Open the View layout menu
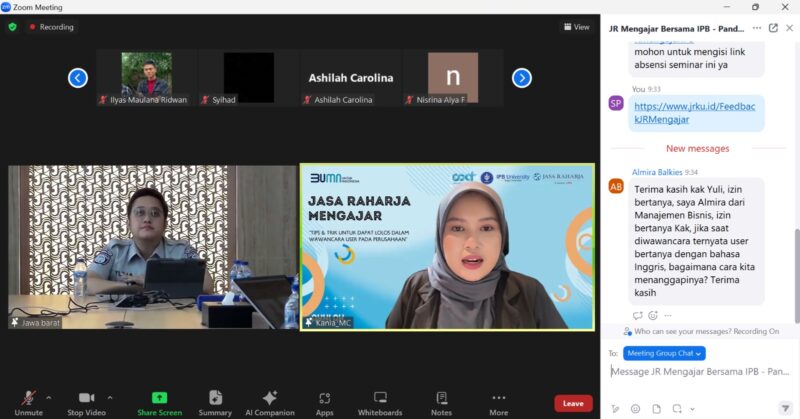800x419 pixels. 576,27
